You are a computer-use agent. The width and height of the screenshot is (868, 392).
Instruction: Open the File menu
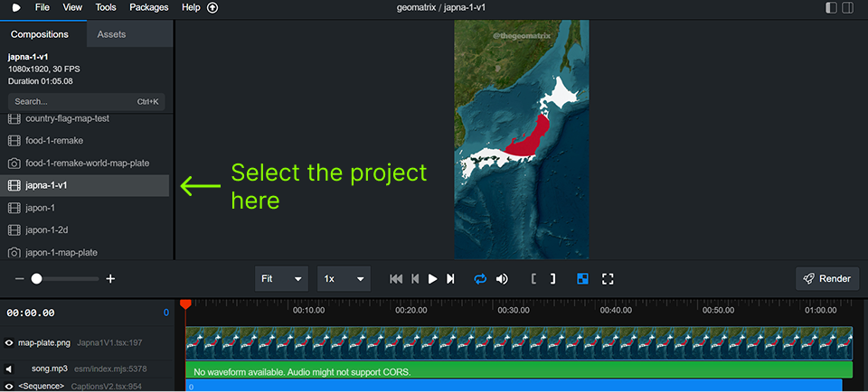point(42,8)
